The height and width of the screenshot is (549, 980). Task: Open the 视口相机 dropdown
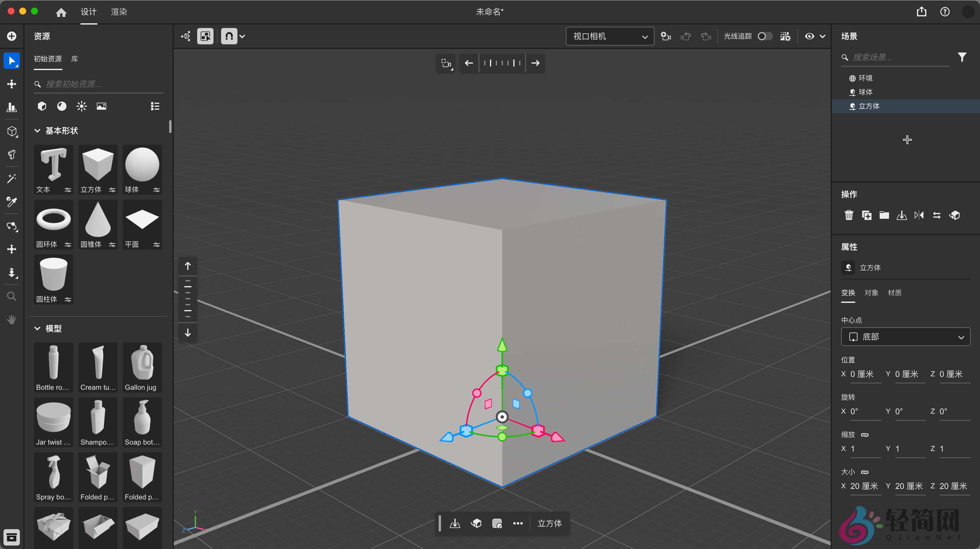pos(609,36)
